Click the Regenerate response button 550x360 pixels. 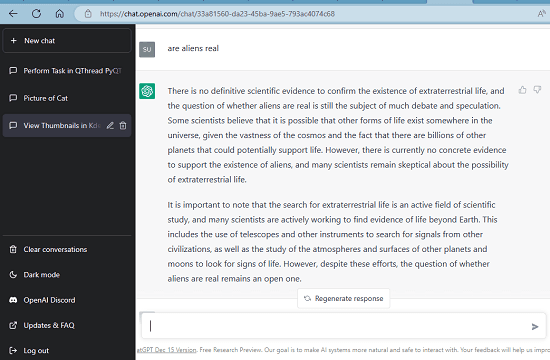pyautogui.click(x=343, y=299)
